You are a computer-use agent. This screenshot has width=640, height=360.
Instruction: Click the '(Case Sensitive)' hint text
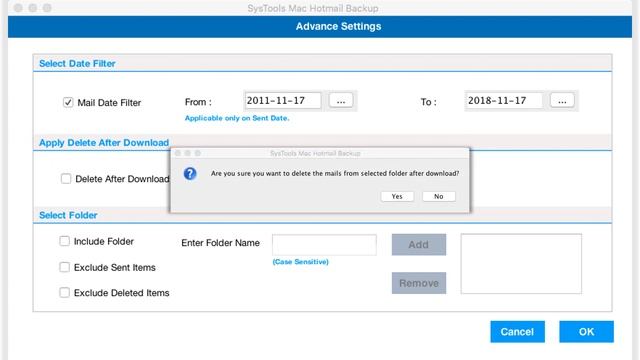(300, 262)
